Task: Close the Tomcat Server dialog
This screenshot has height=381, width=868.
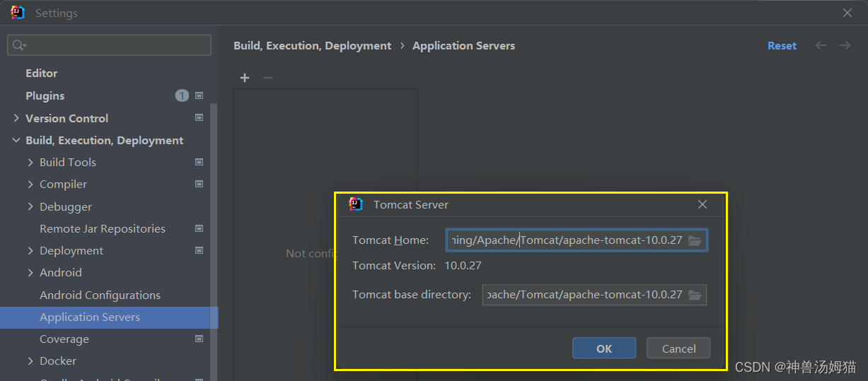Action: tap(702, 204)
